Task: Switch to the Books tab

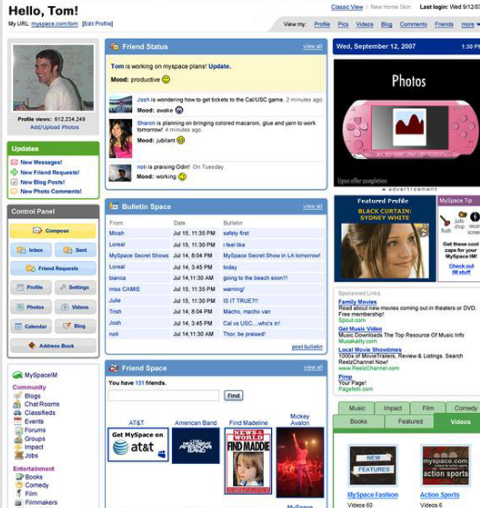Action: (x=358, y=422)
